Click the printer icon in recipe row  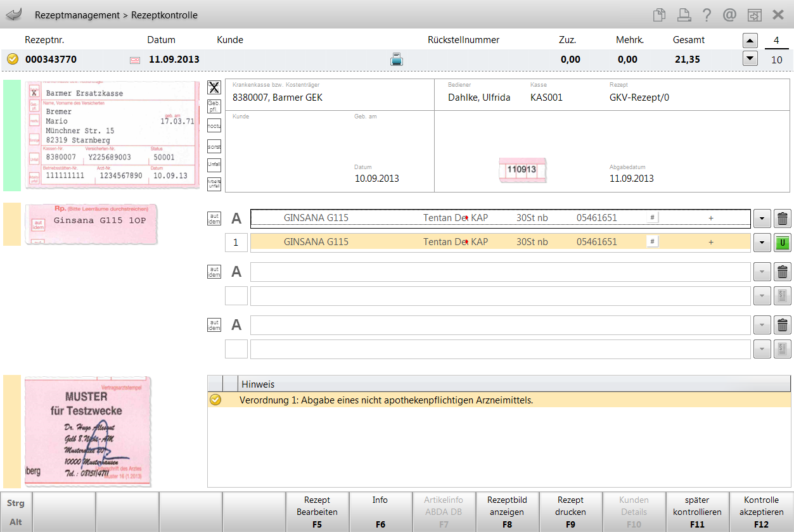[396, 60]
